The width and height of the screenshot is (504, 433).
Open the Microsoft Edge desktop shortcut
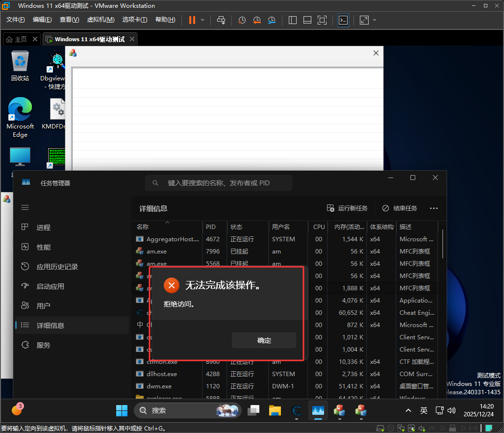(x=20, y=117)
